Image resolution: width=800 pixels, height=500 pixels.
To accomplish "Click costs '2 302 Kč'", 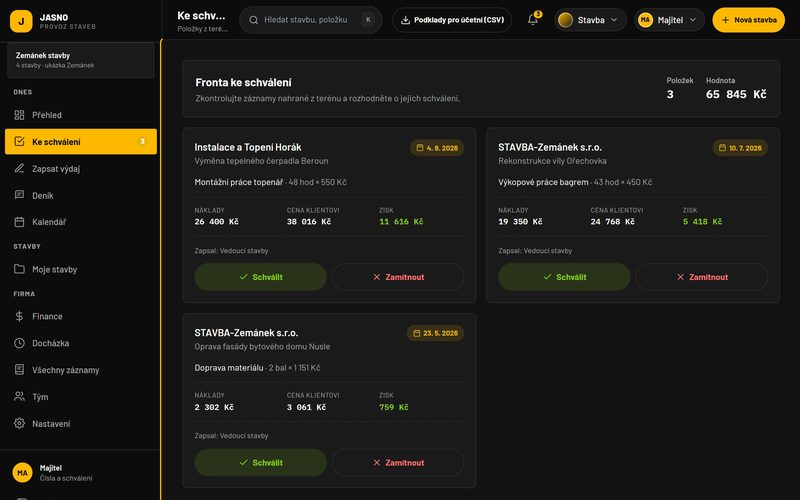I will (214, 407).
